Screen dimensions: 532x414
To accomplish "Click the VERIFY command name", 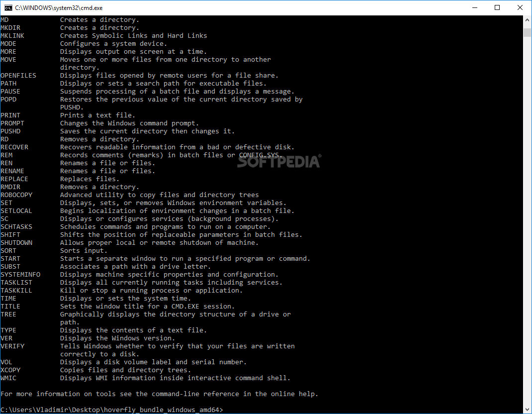I will (12, 346).
